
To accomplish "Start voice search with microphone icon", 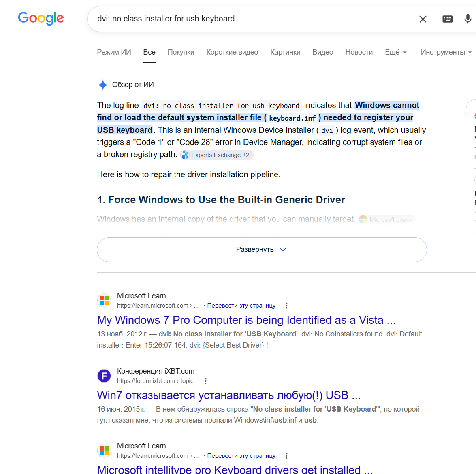I will tap(467, 19).
